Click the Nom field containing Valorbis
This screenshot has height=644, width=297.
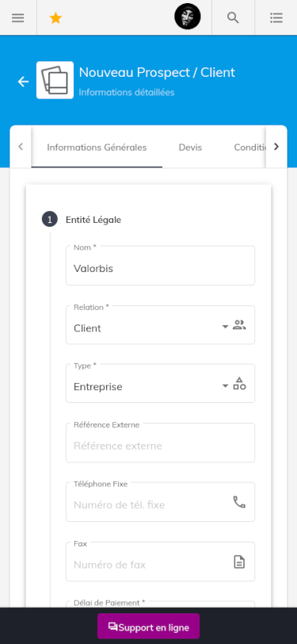click(x=161, y=266)
